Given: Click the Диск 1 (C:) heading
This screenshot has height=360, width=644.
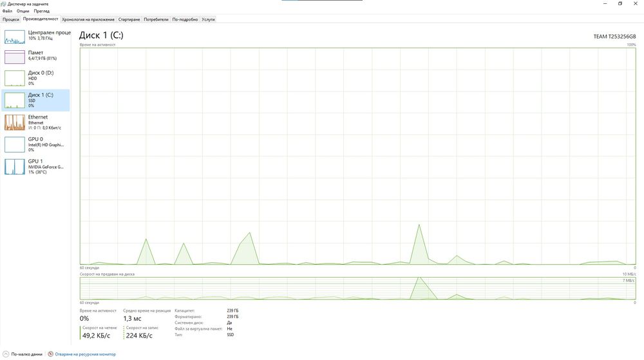Looking at the screenshot, I should (101, 35).
